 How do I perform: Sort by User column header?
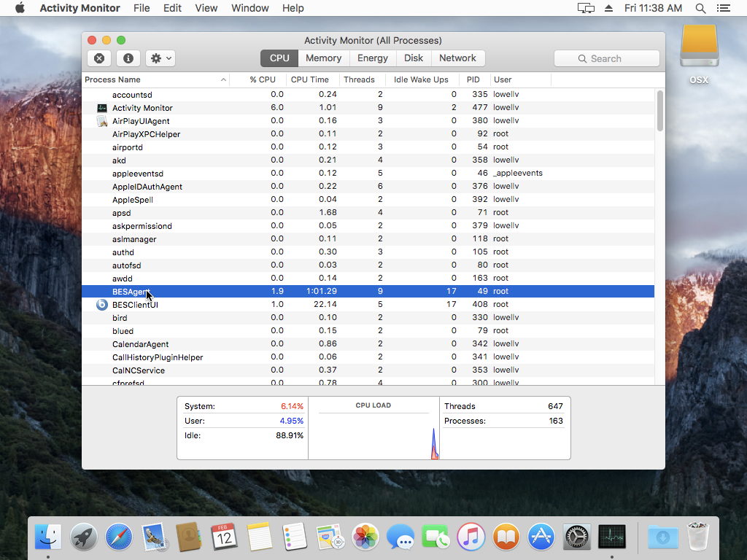pos(503,79)
